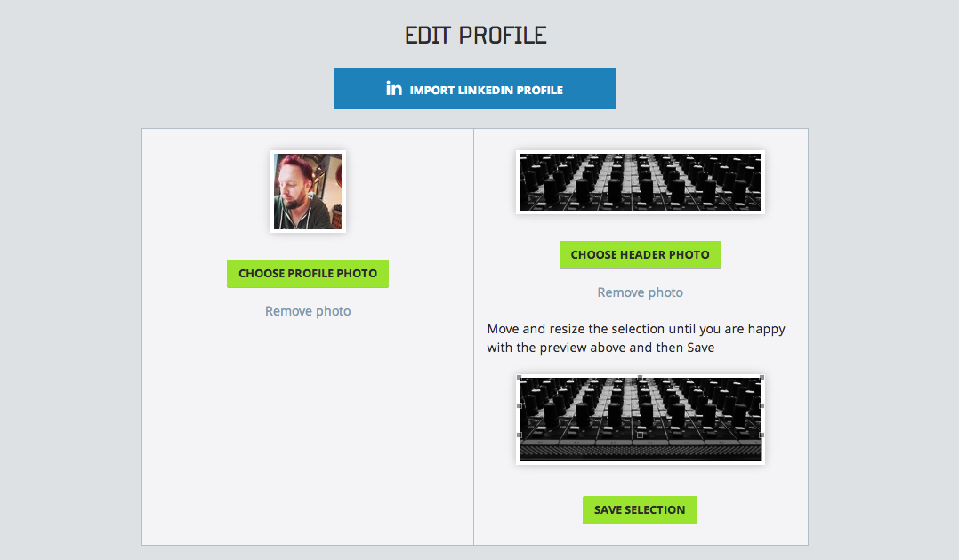The width and height of the screenshot is (959, 560).
Task: Click the LinkedIn "in" logo icon
Action: coord(393,89)
